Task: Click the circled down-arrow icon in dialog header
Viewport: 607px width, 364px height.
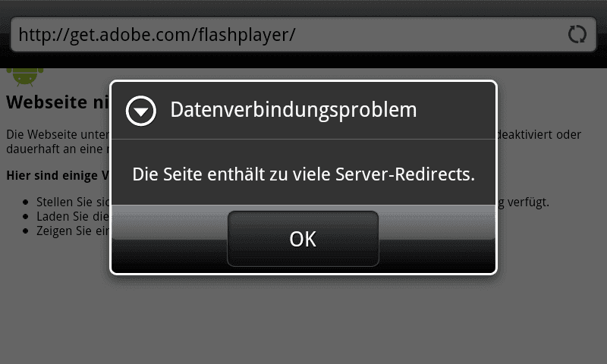Action: point(141,111)
